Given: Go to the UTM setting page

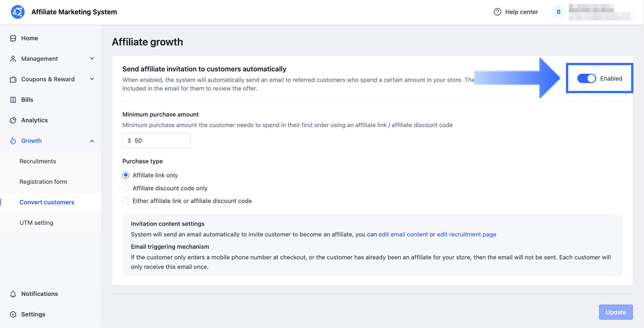Looking at the screenshot, I should point(36,223).
